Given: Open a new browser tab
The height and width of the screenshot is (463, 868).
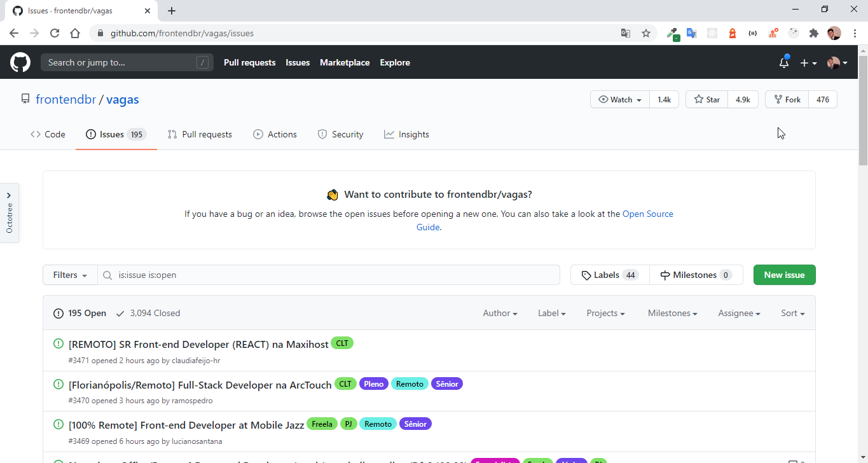Looking at the screenshot, I should (172, 11).
